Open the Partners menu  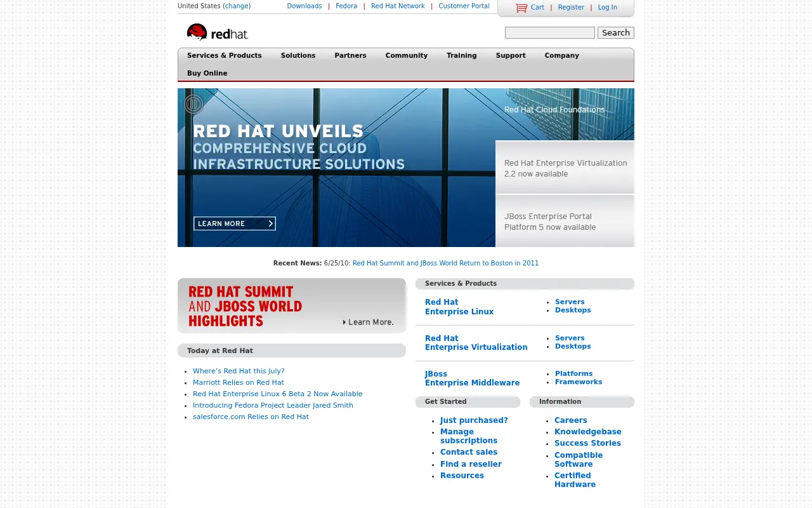click(350, 56)
